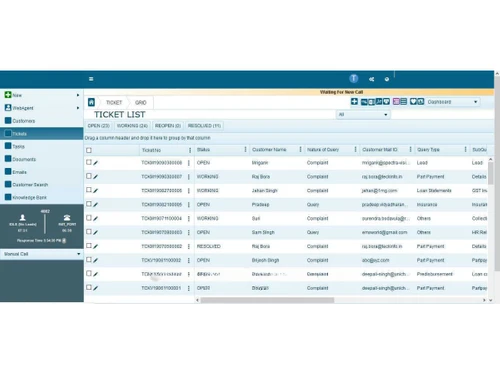Click the Predisbursement query type cell
Screen dimensions: 500x375
[435, 274]
